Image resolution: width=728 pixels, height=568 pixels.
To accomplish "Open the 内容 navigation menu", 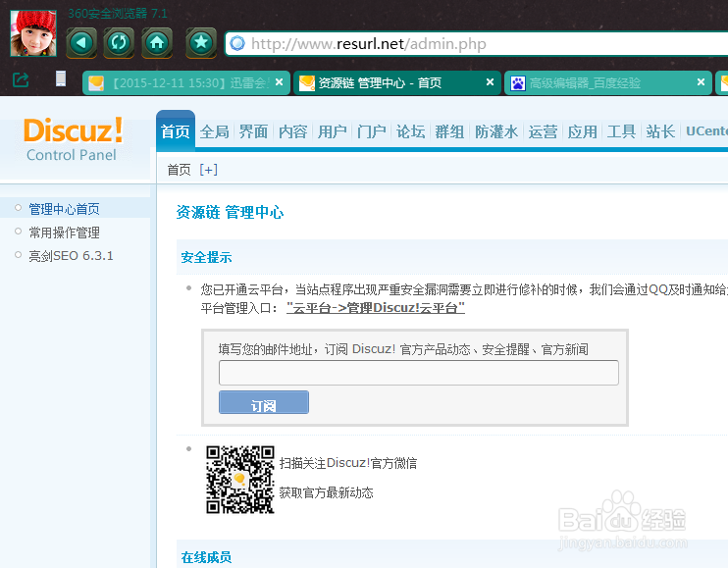I will coord(293,131).
